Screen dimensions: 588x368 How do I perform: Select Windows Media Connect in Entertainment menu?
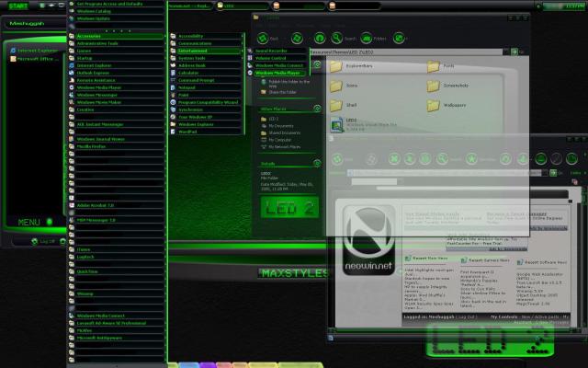[277, 65]
